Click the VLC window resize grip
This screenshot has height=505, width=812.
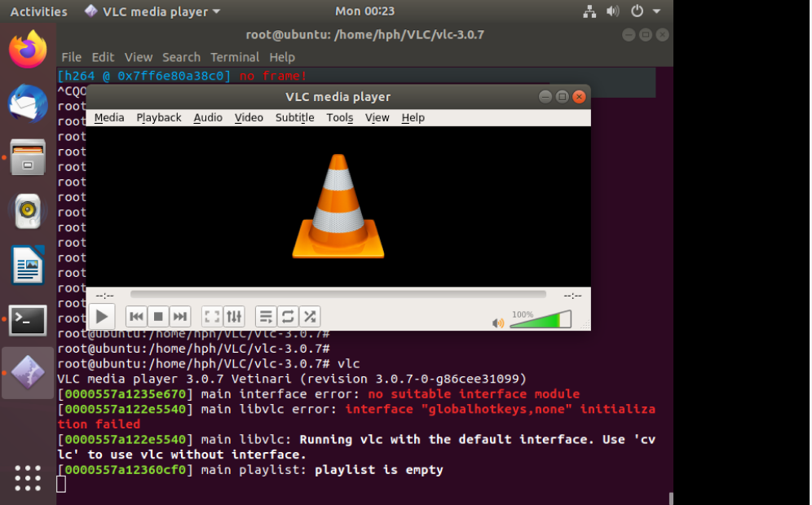click(585, 326)
